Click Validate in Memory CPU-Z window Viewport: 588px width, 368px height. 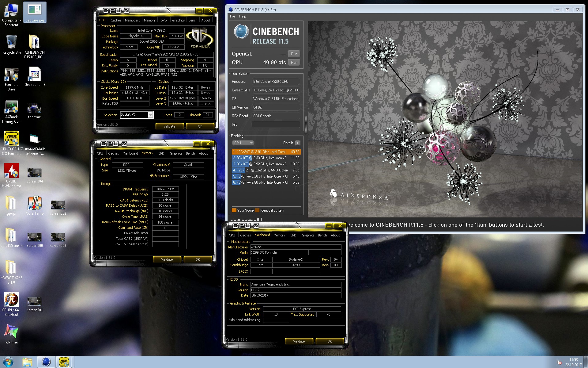(x=167, y=259)
